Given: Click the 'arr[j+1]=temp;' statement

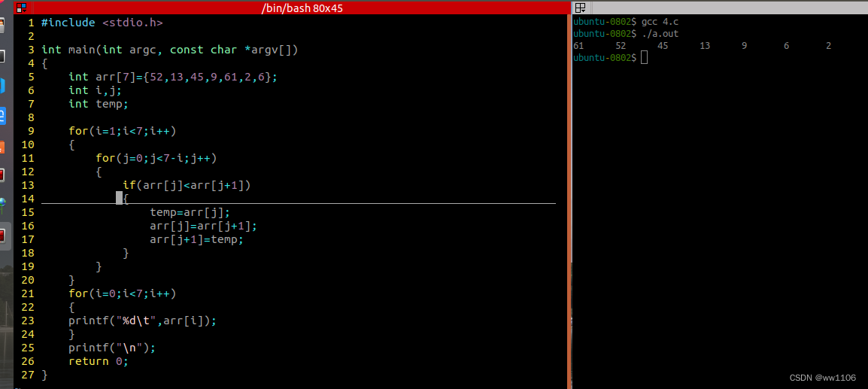Looking at the screenshot, I should pyautogui.click(x=196, y=239).
